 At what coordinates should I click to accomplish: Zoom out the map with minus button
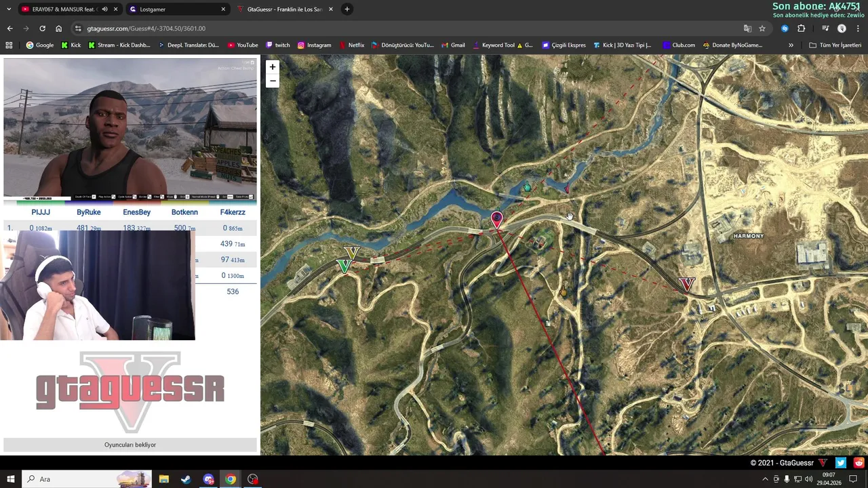click(x=272, y=81)
